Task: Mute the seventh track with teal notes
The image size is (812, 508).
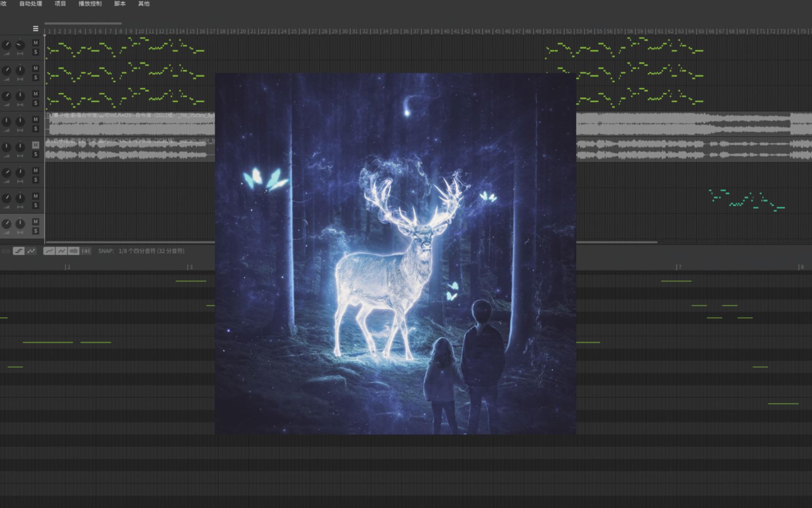Action: tap(36, 196)
